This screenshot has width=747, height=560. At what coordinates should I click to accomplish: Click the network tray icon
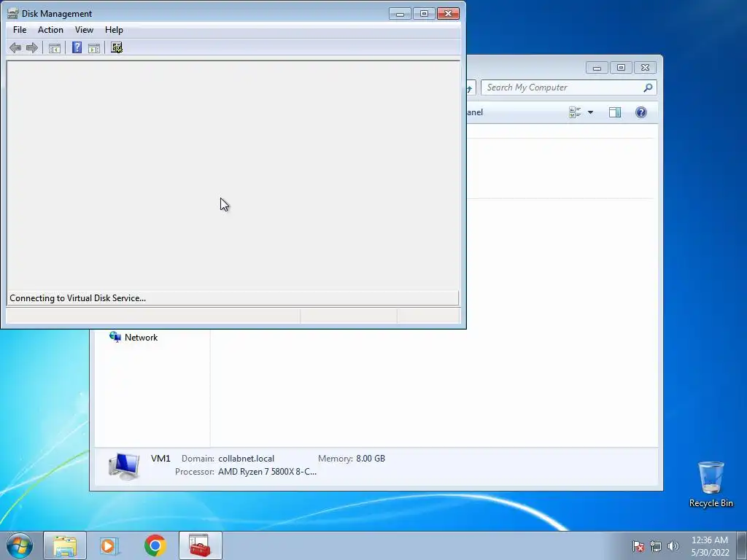[656, 546]
